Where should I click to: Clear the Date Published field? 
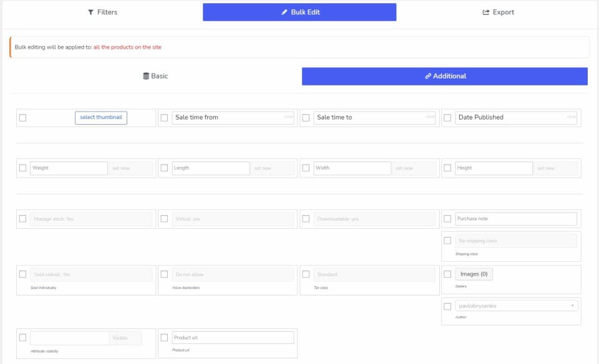[x=572, y=117]
